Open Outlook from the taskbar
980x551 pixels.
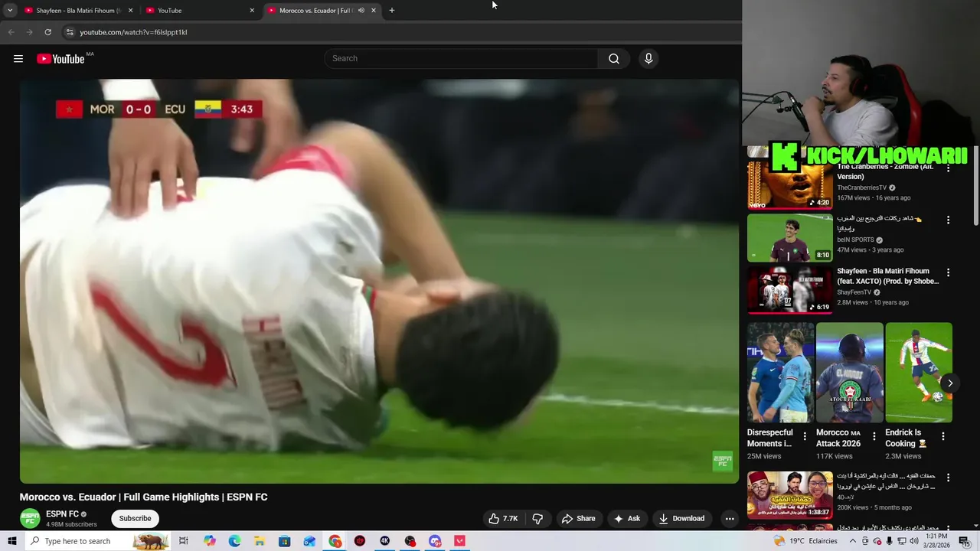click(x=309, y=541)
